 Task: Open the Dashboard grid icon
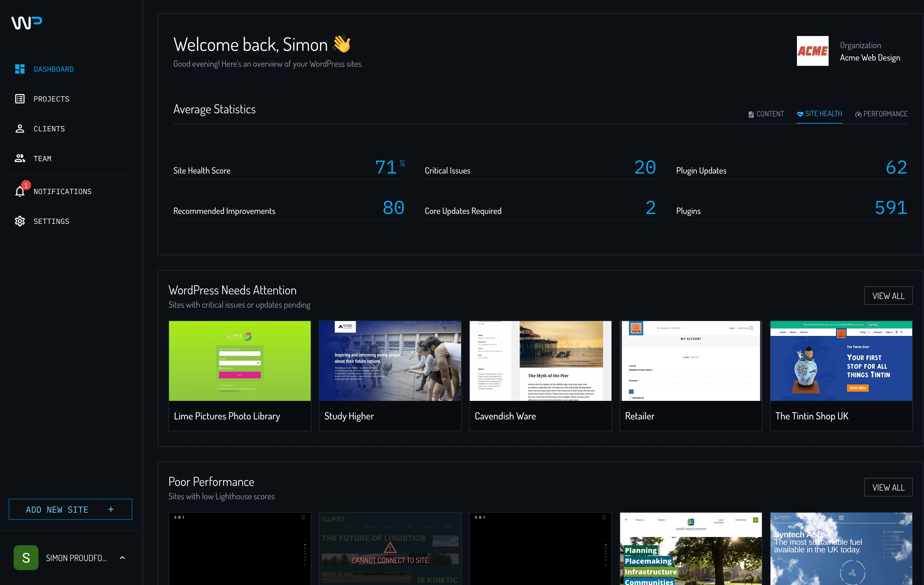tap(20, 69)
